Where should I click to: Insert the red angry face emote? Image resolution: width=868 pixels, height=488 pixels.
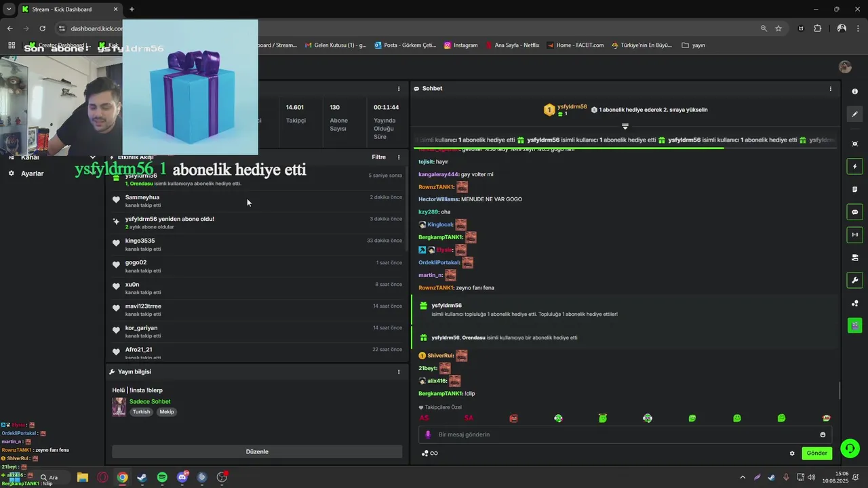coord(513,418)
